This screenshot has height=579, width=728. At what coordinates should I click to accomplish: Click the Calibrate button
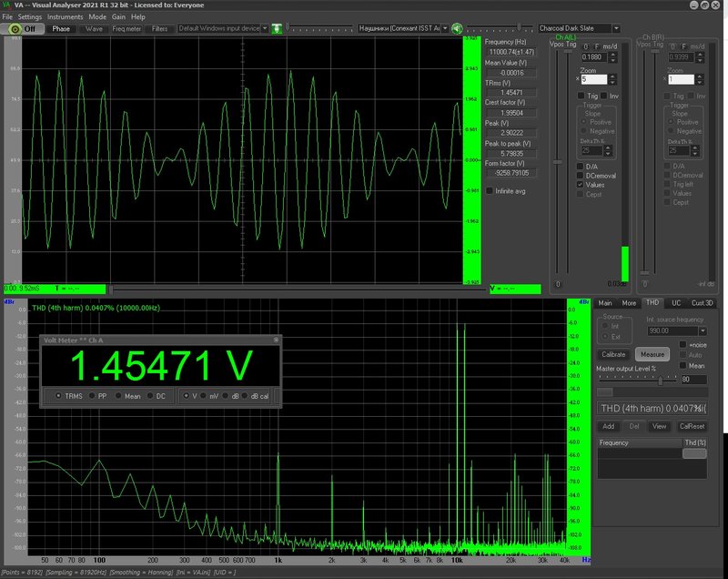613,354
